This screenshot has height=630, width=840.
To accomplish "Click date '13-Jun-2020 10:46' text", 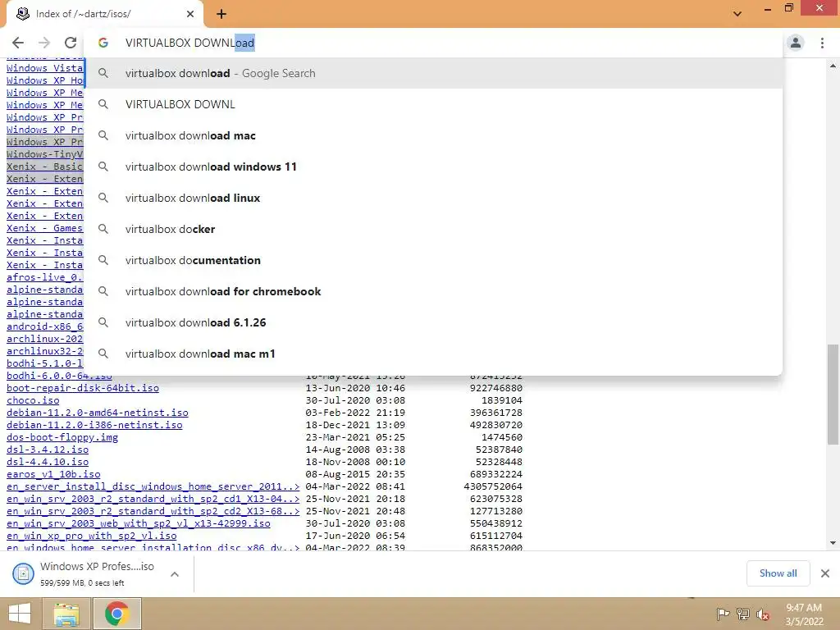I will 355,388.
